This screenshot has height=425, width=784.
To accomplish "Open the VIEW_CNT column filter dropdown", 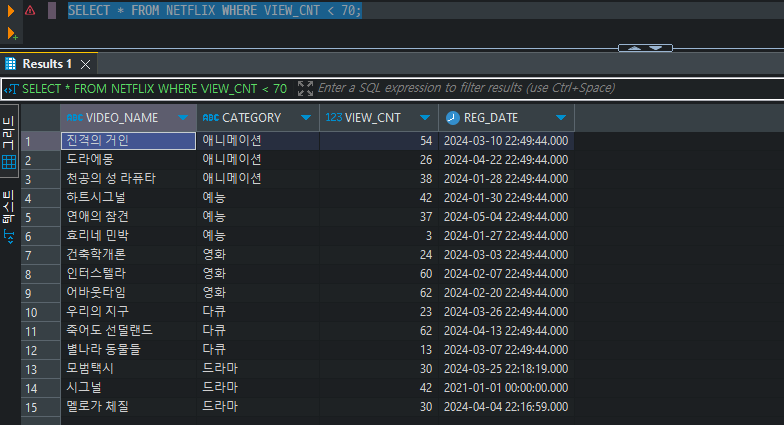I will (425, 118).
